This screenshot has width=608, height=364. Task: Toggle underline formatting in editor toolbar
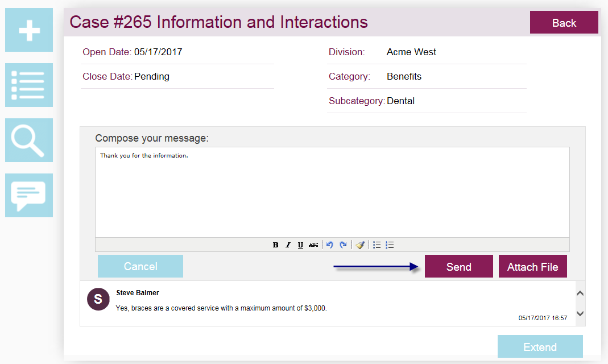coord(300,245)
